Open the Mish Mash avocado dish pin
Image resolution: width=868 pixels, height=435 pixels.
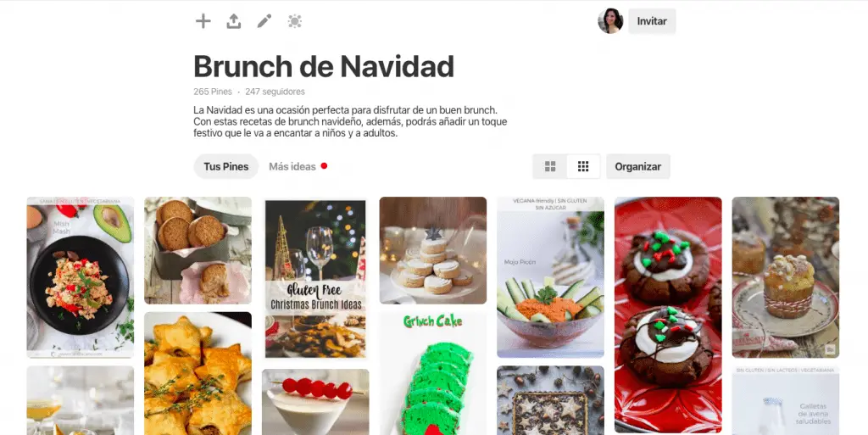81,277
